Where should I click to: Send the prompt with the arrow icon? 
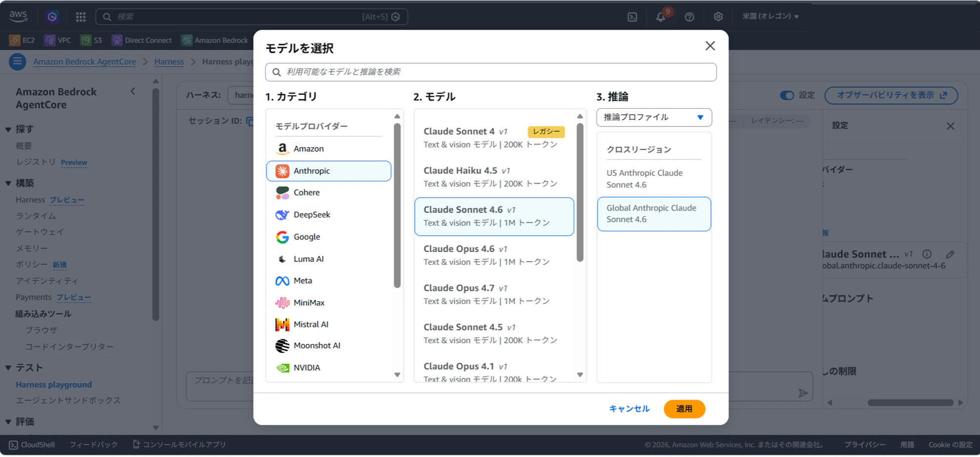click(803, 393)
